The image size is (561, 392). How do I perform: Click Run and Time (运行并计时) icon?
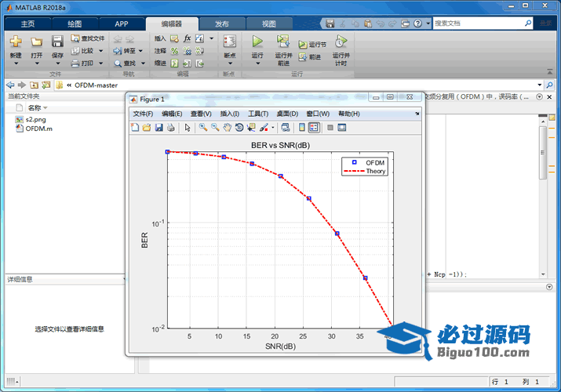(341, 41)
